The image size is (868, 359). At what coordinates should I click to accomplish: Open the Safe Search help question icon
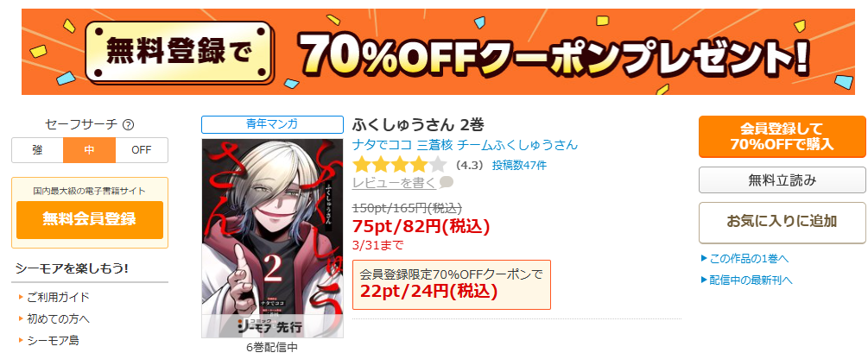click(129, 125)
